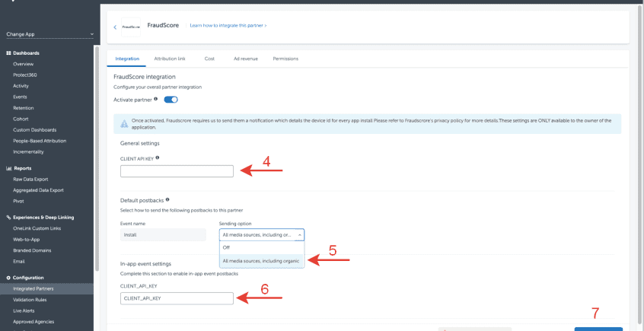Open Aggregated Data Export in the sidebar
644x331 pixels.
[x=38, y=190]
